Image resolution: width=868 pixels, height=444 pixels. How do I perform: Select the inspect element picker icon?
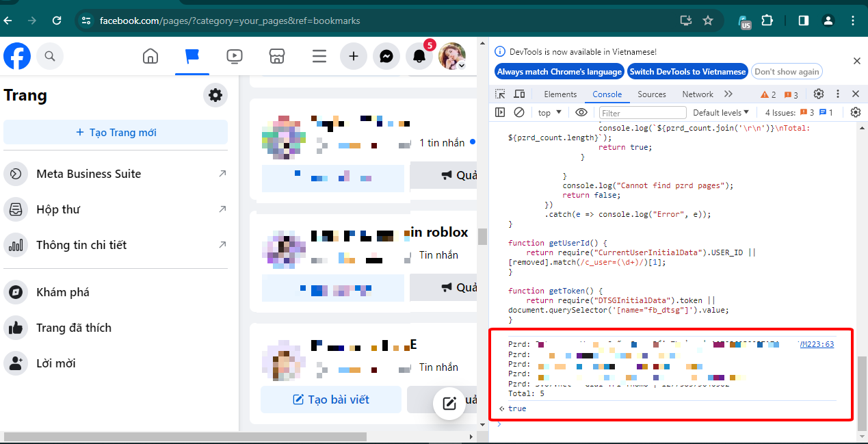(x=501, y=94)
